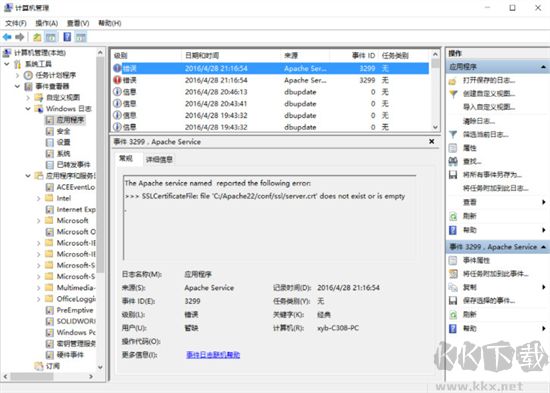Open the 帮助(H) menu
This screenshot has width=550, height=393.
[x=110, y=23]
